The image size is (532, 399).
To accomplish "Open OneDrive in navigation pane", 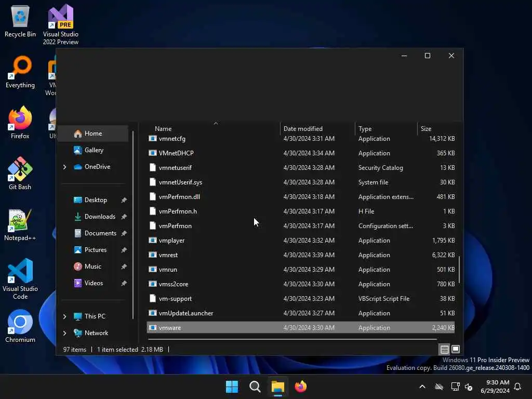I will (93, 167).
